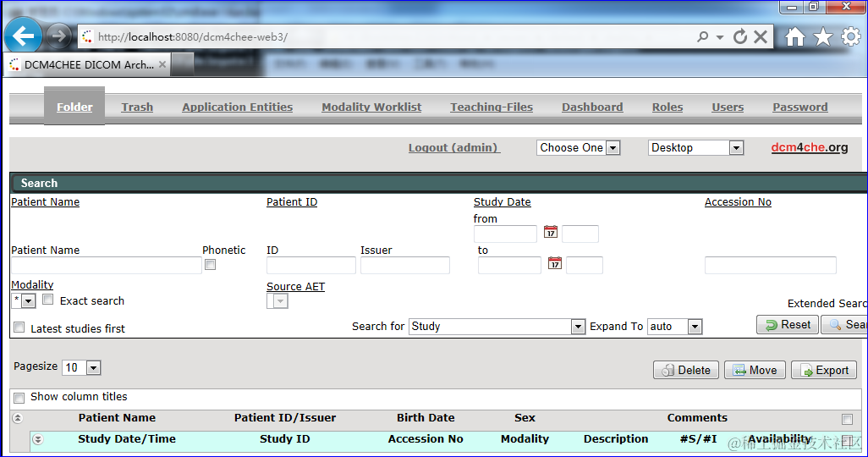Focus the patient ID input field
Viewport: 868px width, 457px height.
coord(311,266)
